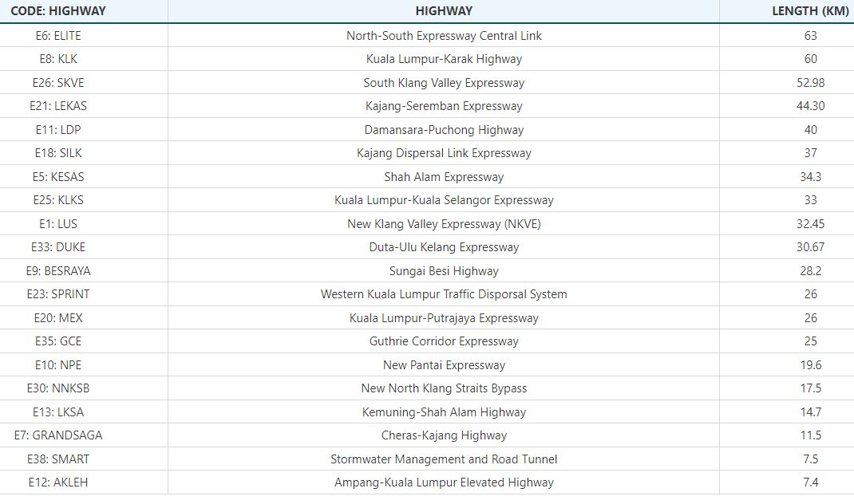This screenshot has height=504, width=854.
Task: Select Sungai Besi Highway cell
Action: pos(444,271)
